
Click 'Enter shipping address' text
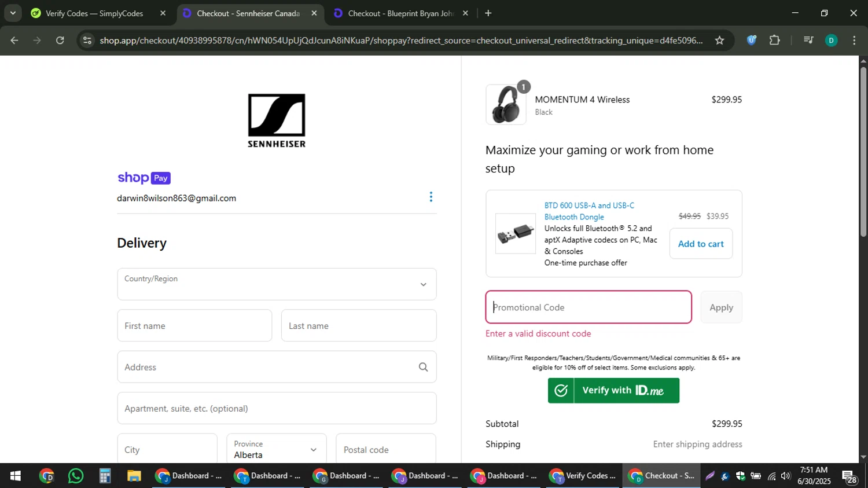pos(697,444)
